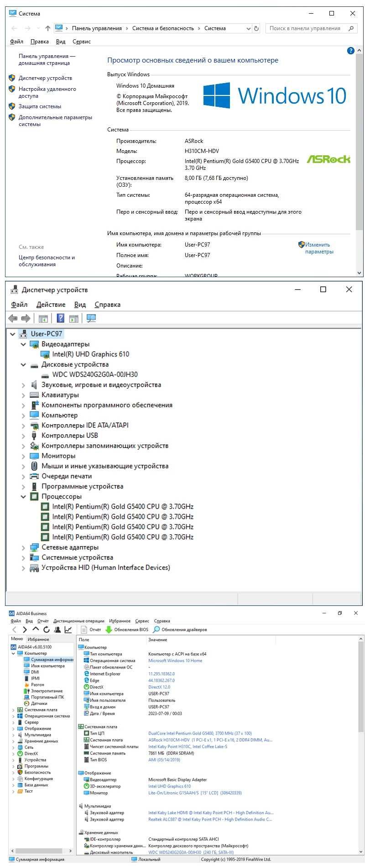Viewport: 370px width, 868px height.
Task: Click Forward arrow in Device Manager toolbar
Action: [x=26, y=318]
